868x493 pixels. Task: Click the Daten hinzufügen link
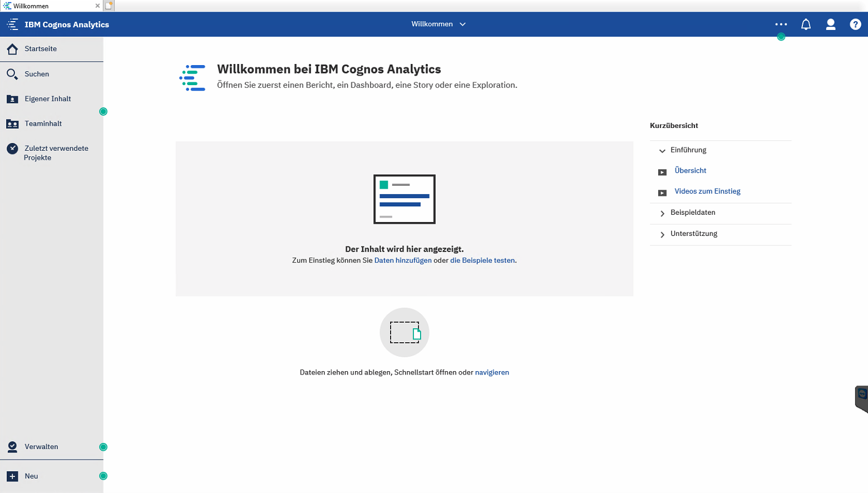coord(403,260)
